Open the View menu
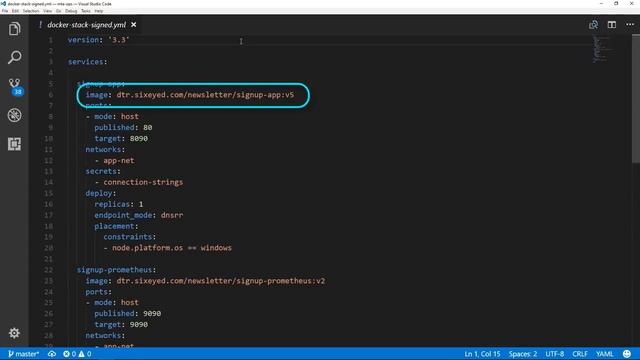Screen dimensions: 640x360 pyautogui.click(x=48, y=11)
